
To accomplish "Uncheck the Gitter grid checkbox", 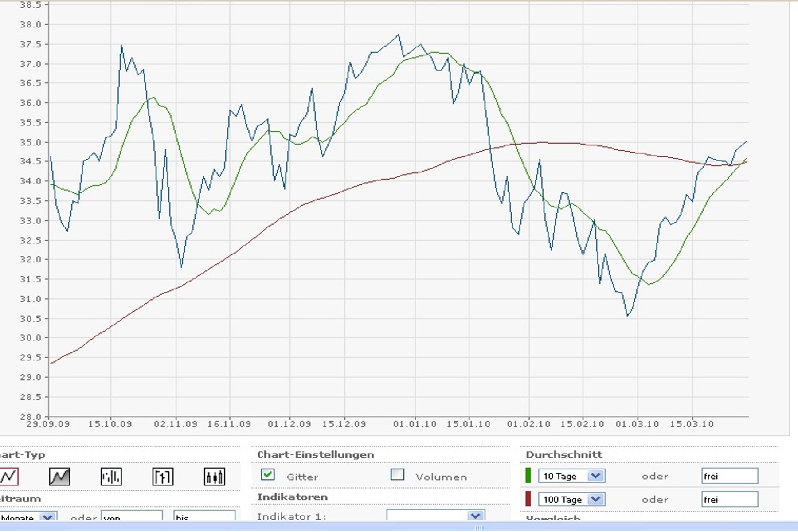I will pyautogui.click(x=268, y=475).
